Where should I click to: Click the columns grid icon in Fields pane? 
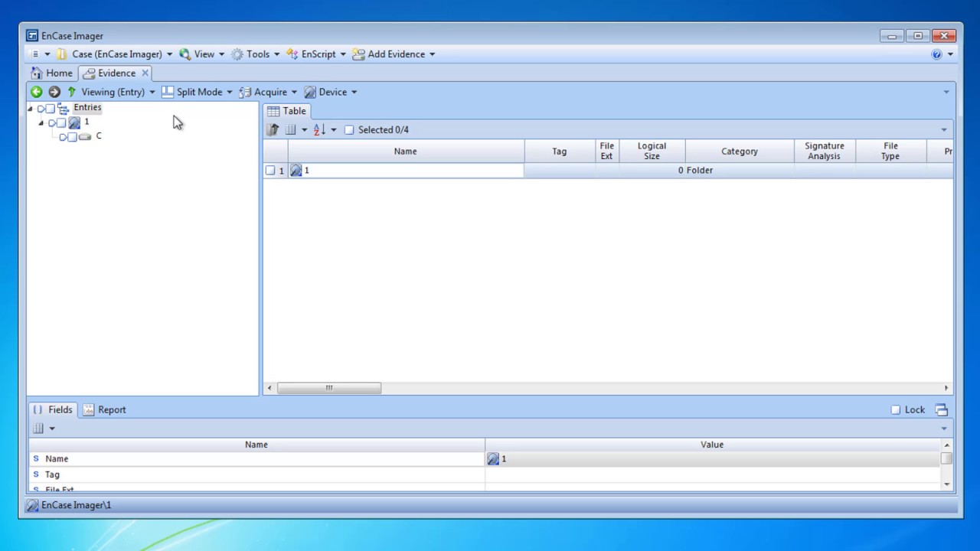pyautogui.click(x=38, y=429)
